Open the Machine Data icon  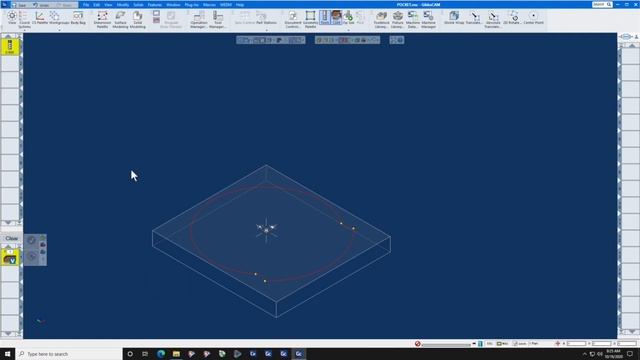(x=413, y=19)
